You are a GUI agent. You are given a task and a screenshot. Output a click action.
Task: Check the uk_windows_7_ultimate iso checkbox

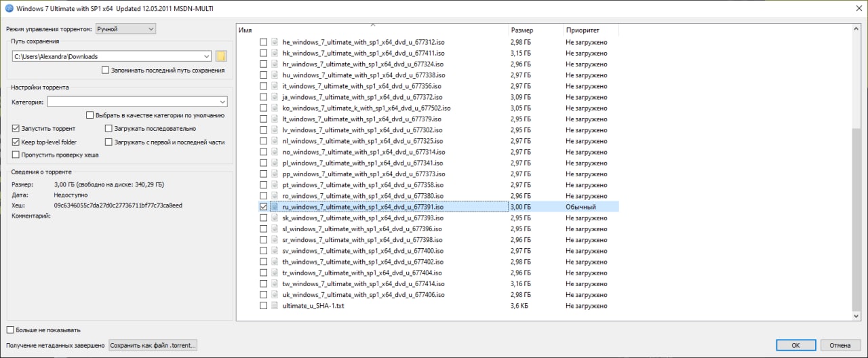click(264, 295)
